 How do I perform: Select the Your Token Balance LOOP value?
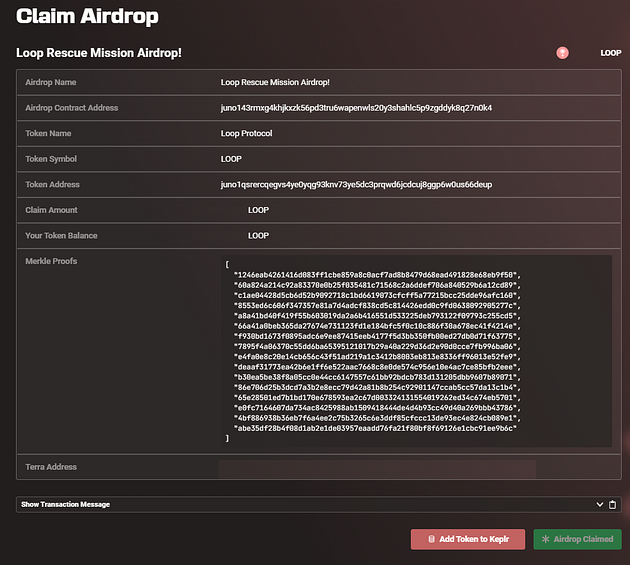pyautogui.click(x=258, y=235)
